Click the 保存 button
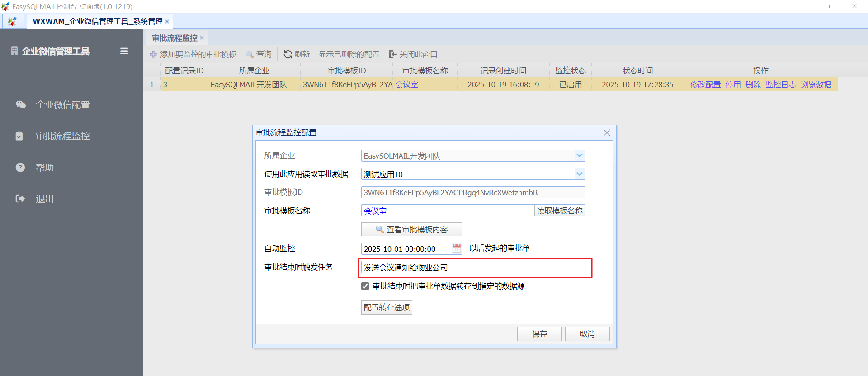 (539, 334)
